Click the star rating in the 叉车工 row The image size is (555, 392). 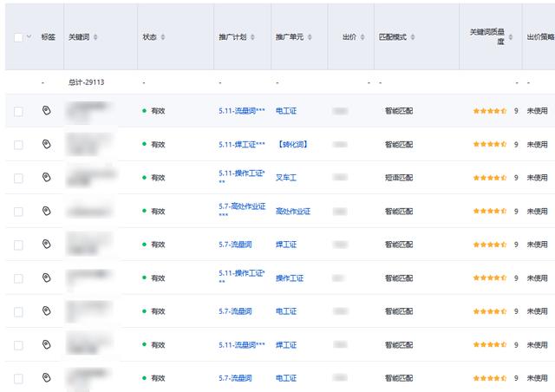pyautogui.click(x=490, y=178)
